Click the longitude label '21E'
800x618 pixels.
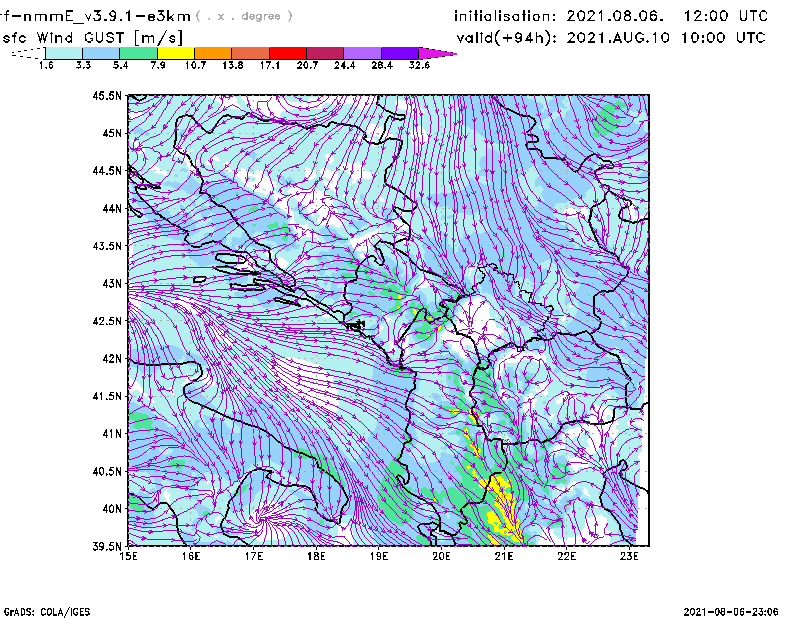point(504,556)
